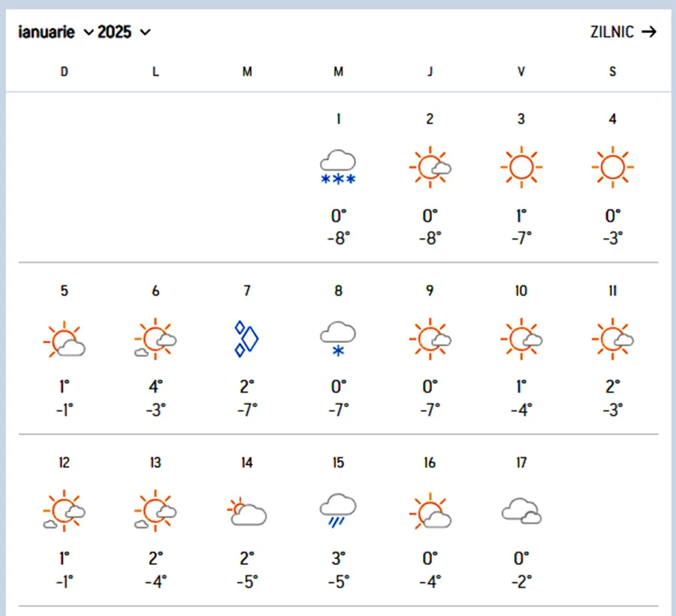Select the date number 2
The height and width of the screenshot is (616, 676).
coord(430,119)
